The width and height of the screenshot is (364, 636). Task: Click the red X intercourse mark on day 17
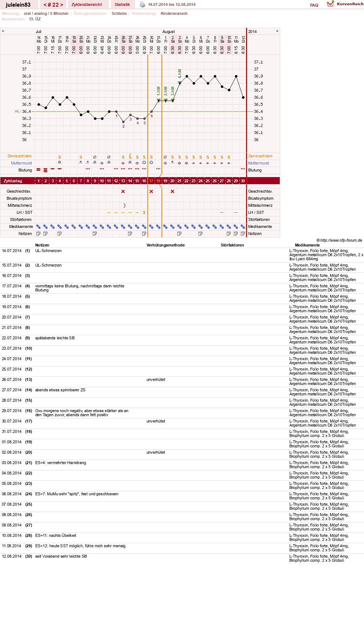(x=151, y=192)
